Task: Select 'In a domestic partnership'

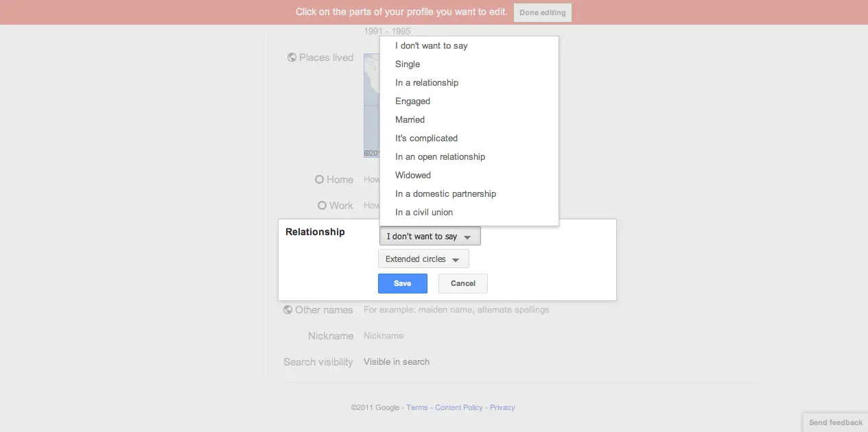Action: pyautogui.click(x=445, y=194)
